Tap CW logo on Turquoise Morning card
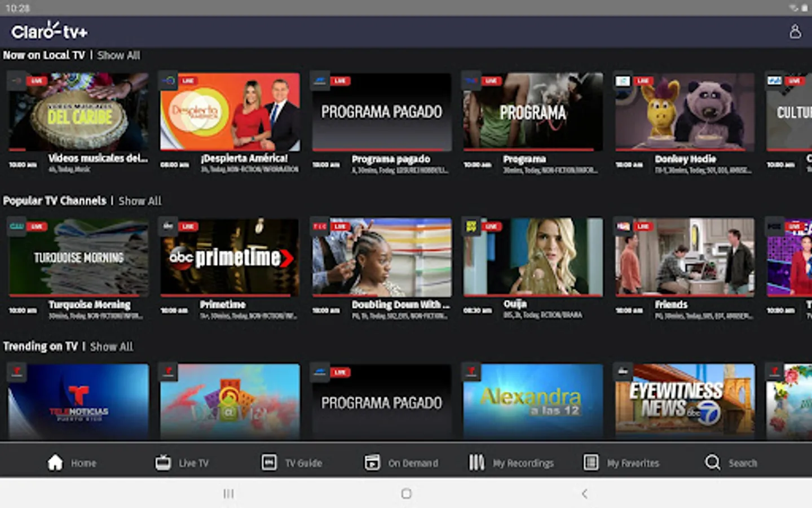812x508 pixels. click(16, 226)
